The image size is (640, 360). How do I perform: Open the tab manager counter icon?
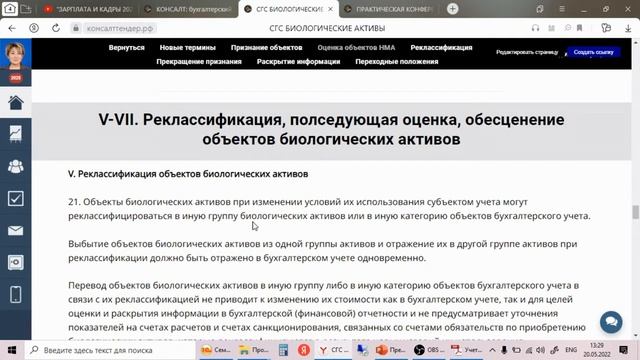9,8
